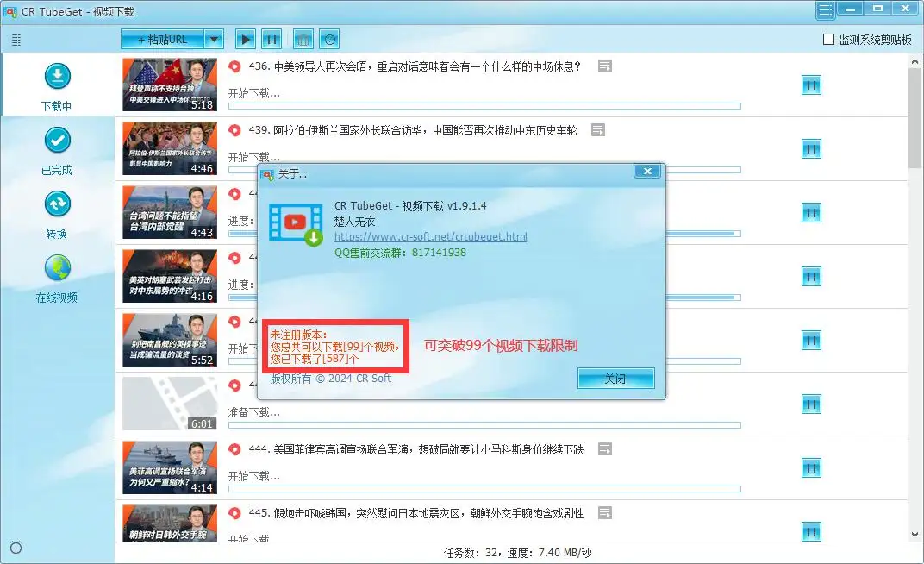The height and width of the screenshot is (564, 924).
Task: Click the round dial icon beside the trash
Action: point(330,40)
